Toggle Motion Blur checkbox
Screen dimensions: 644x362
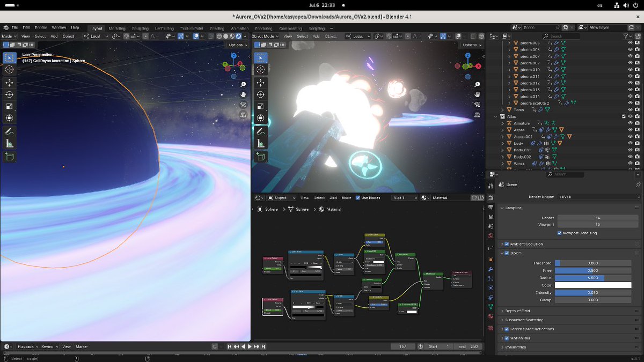[x=507, y=338]
